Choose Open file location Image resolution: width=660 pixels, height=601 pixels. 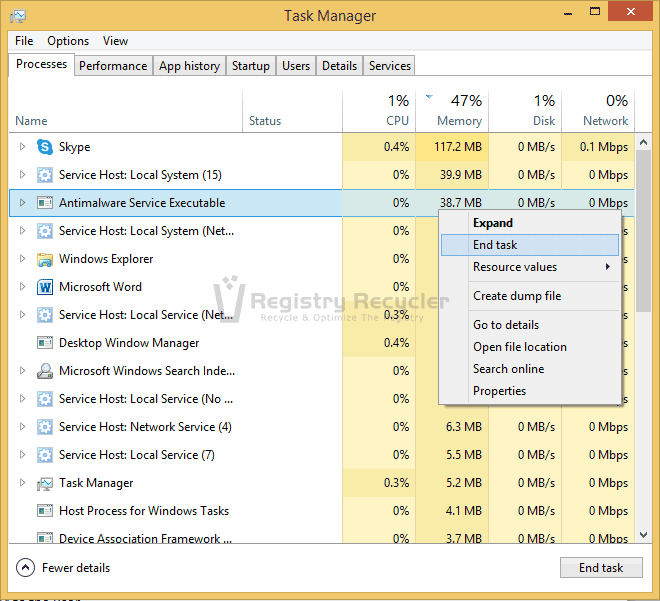tap(530, 347)
